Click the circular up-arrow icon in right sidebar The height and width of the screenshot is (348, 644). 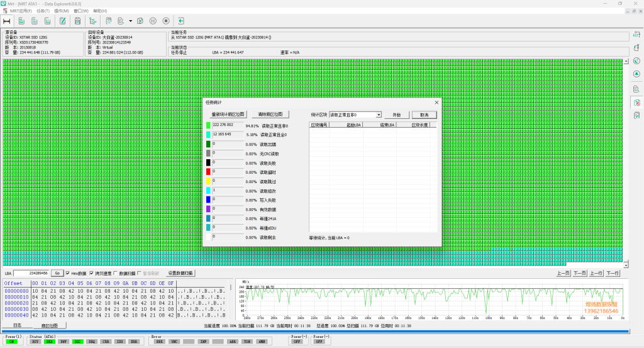point(636,74)
